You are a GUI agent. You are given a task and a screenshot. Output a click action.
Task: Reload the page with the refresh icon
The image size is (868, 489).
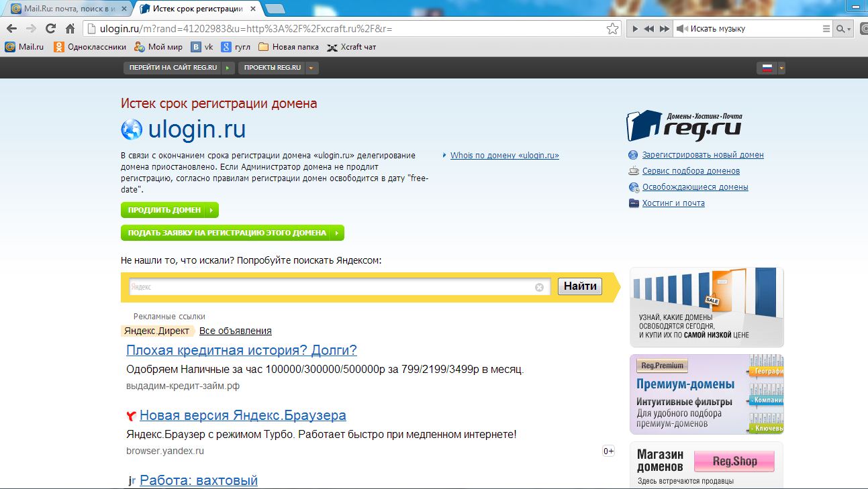50,29
